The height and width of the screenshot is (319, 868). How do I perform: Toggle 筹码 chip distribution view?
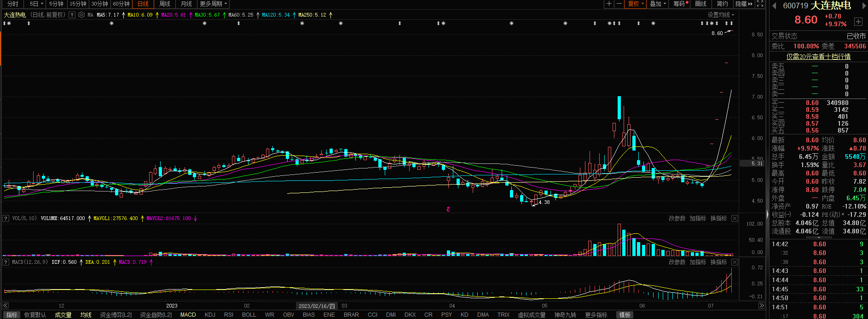[x=680, y=4]
